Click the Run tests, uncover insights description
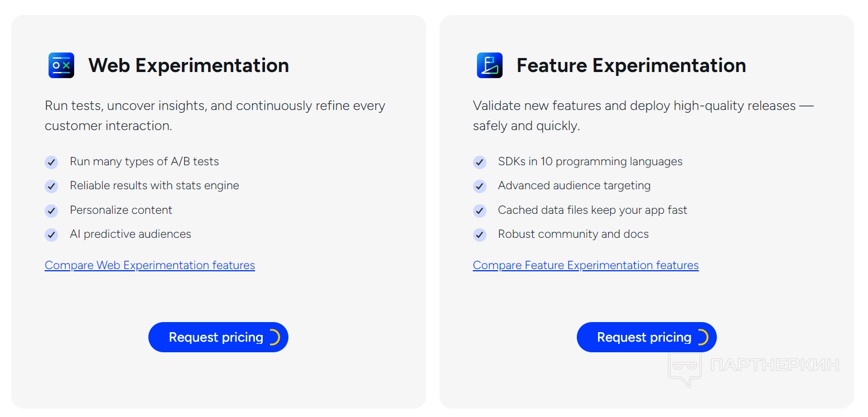This screenshot has height=417, width=868. tap(215, 116)
